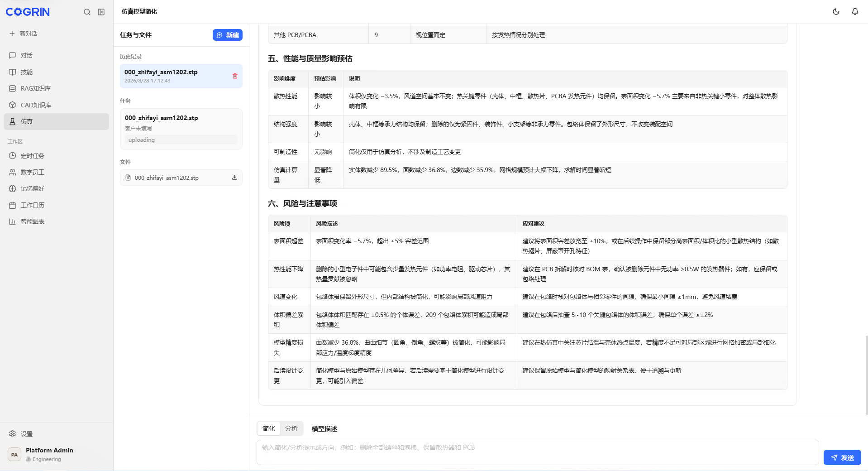Toggle dark mode with the moon icon
Image resolution: width=868 pixels, height=471 pixels.
836,12
